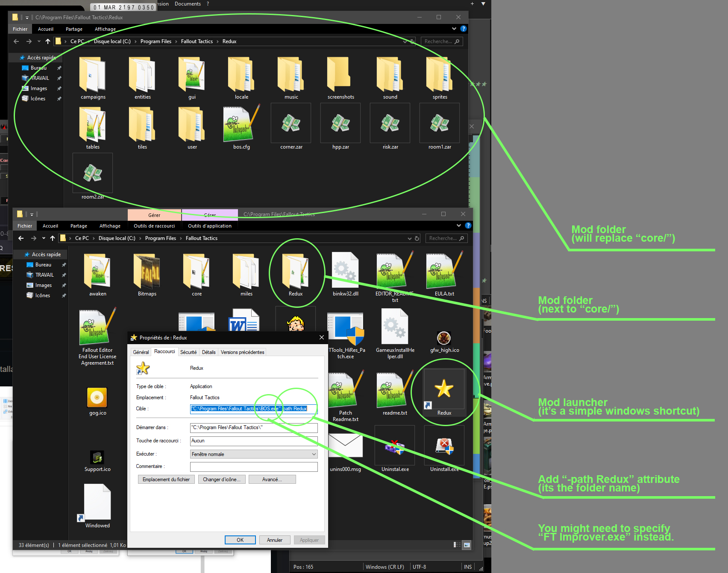Open address history dropdown in Fallout Tactics window
This screenshot has height=573, width=728.
coord(409,238)
